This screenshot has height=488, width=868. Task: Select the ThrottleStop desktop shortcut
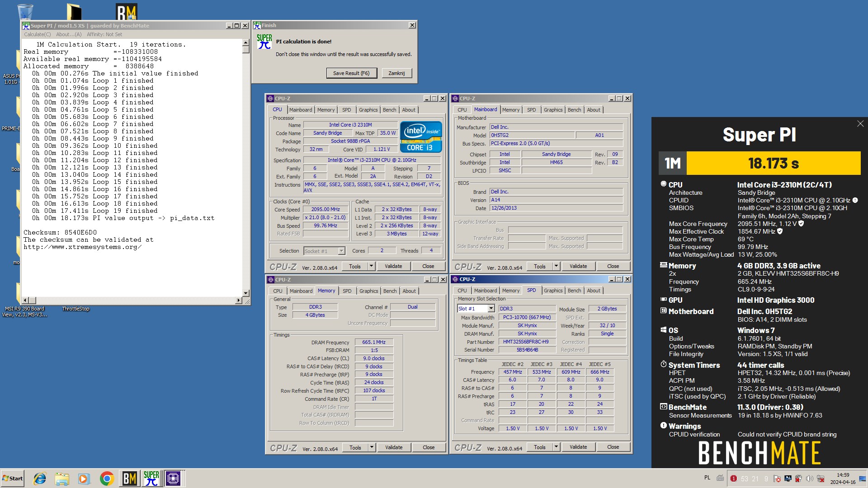75,309
